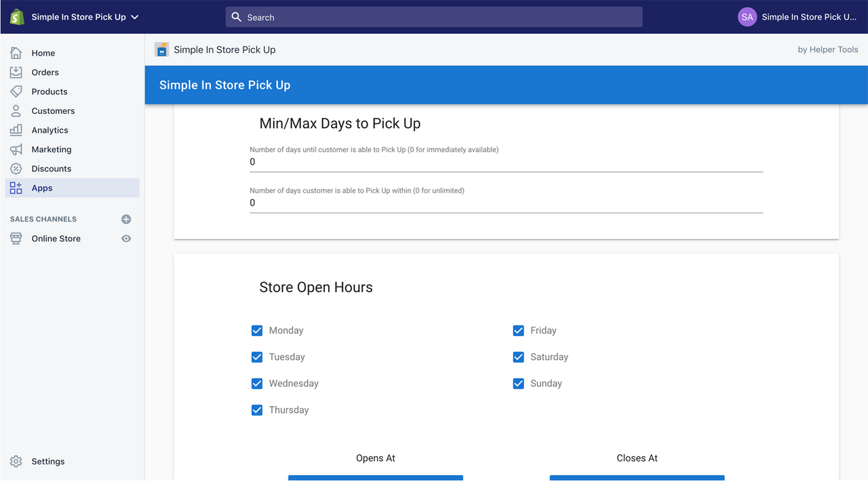Click the Apps icon in the sidebar
The image size is (868, 488).
point(16,188)
